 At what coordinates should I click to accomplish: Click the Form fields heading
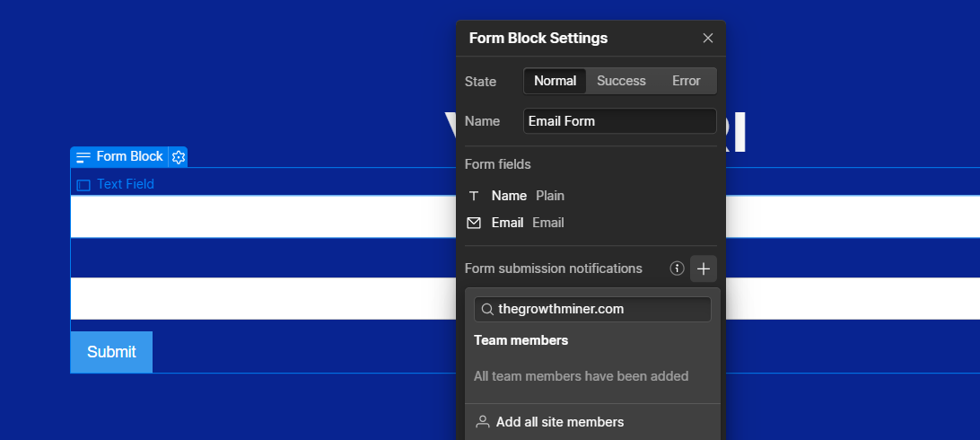(497, 164)
